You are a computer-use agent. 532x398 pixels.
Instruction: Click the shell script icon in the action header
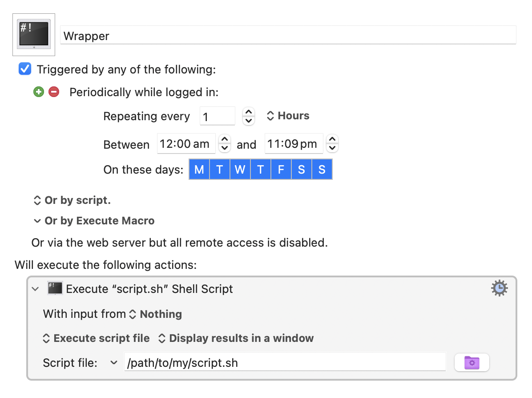pos(55,288)
